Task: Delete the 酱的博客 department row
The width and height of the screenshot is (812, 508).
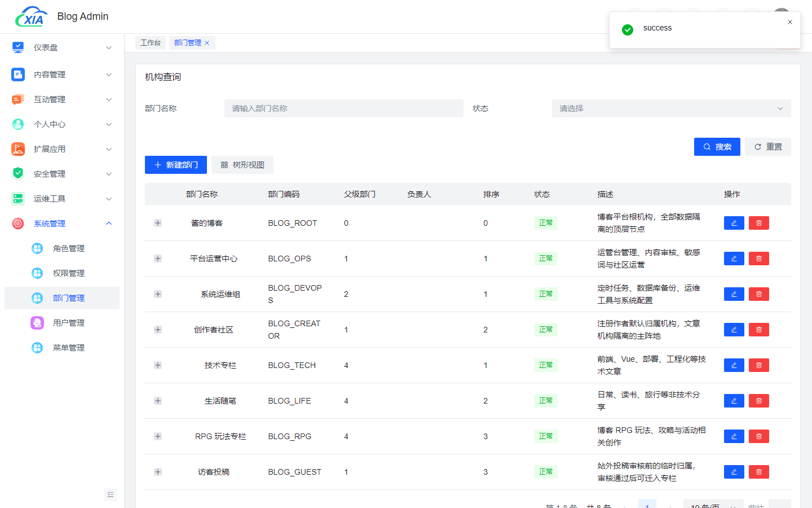Action: click(759, 223)
